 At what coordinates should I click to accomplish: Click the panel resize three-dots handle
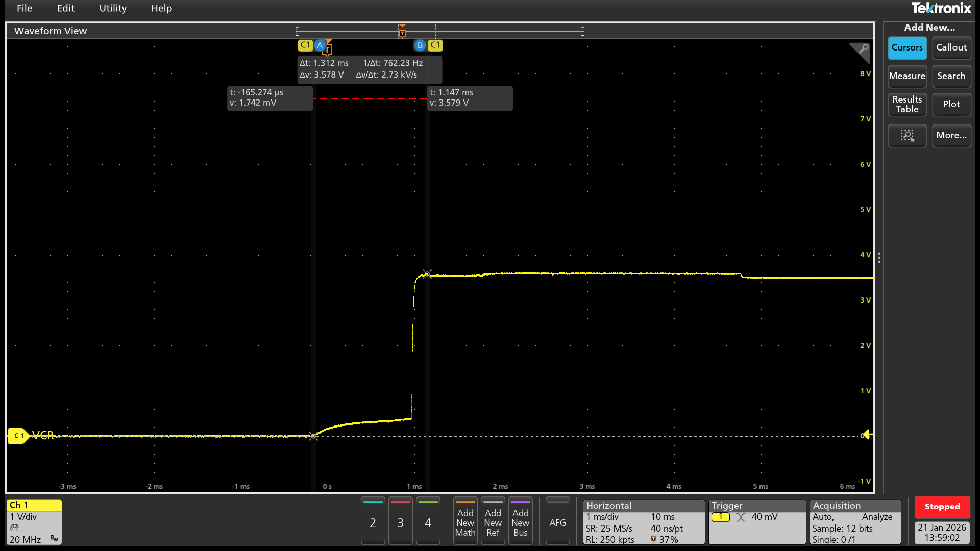pos(879,258)
